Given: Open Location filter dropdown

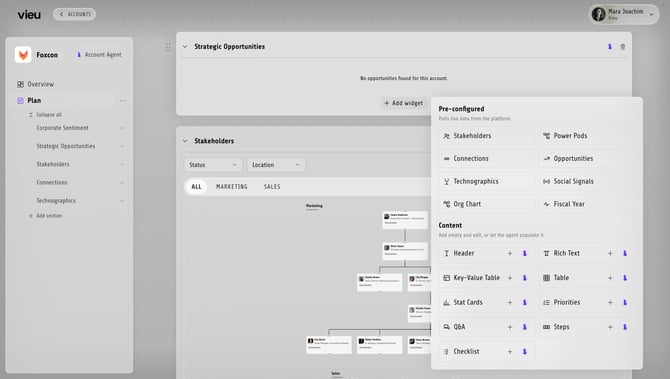Looking at the screenshot, I should [x=276, y=165].
